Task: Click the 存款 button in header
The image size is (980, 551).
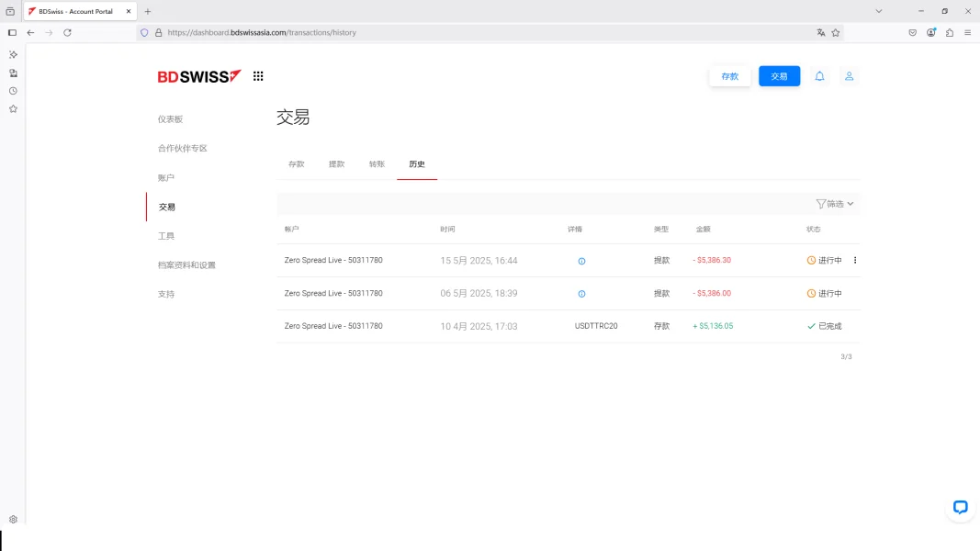Action: pos(729,76)
